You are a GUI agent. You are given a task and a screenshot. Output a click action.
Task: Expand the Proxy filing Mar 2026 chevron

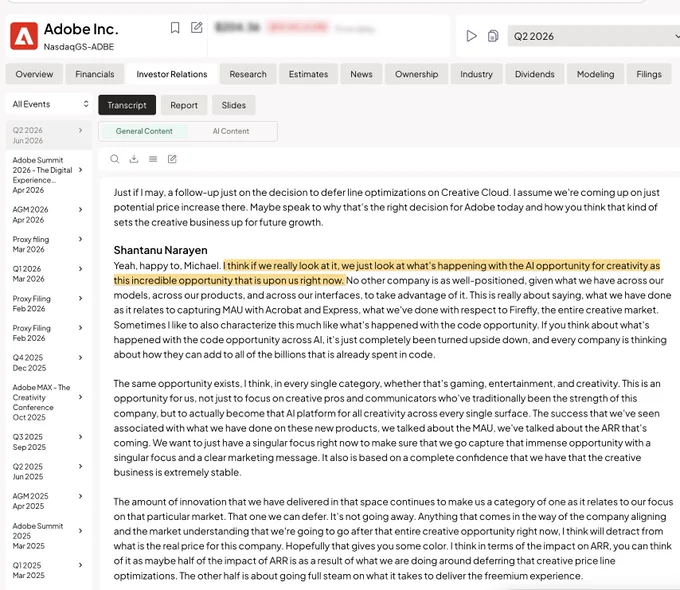click(x=81, y=239)
